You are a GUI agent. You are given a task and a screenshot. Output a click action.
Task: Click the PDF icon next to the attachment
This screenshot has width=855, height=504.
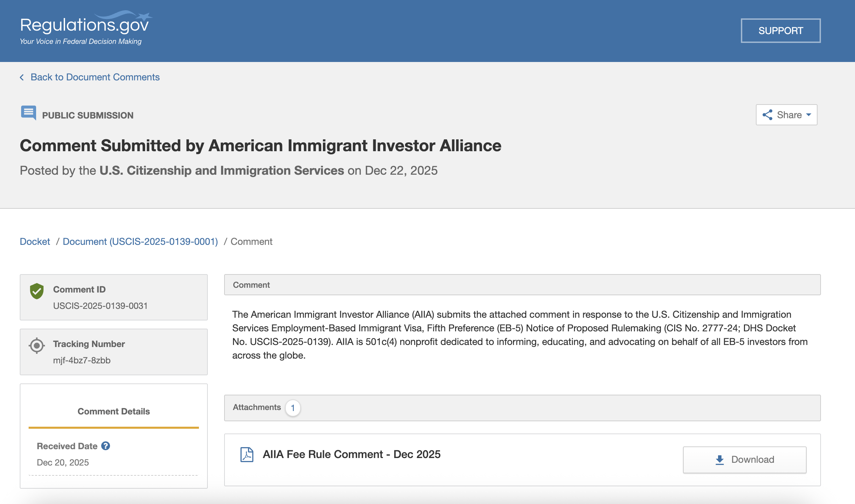248,454
